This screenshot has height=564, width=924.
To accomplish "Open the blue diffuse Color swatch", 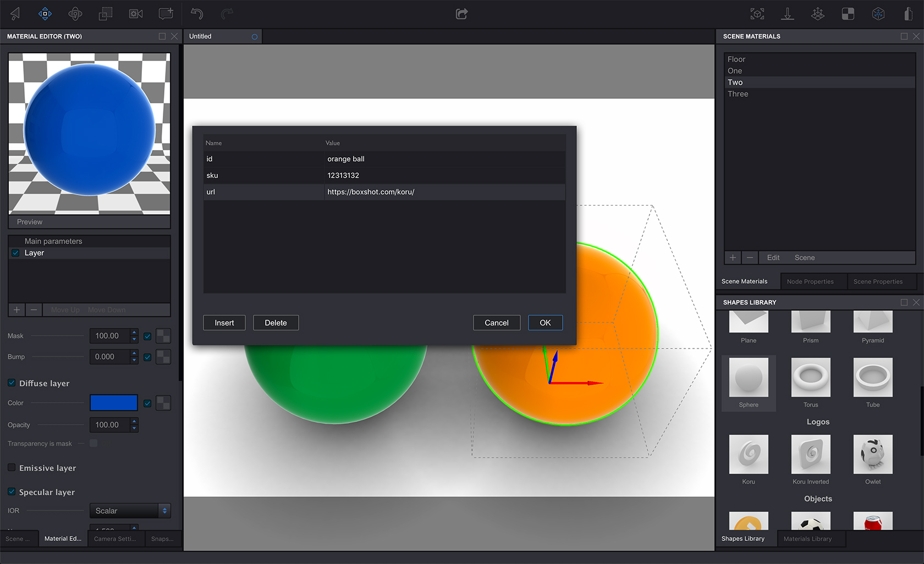I will [114, 403].
